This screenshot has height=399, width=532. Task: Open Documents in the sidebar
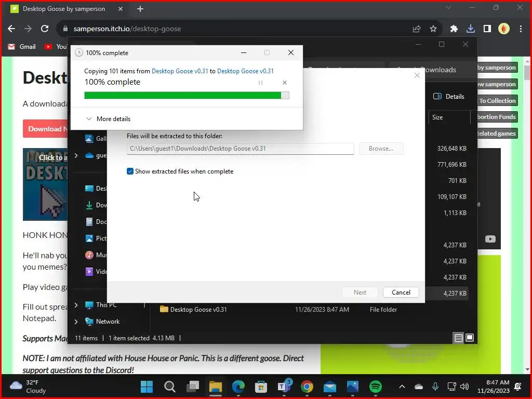(x=96, y=221)
